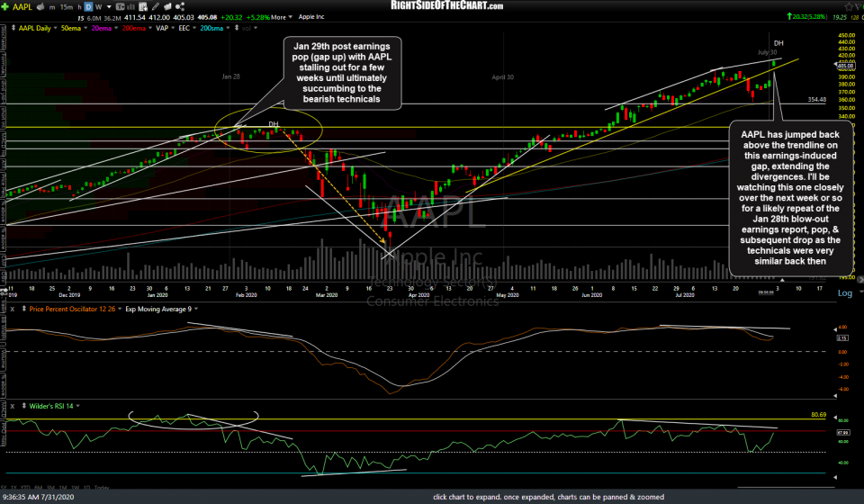Click the April 30 date marker label

[x=502, y=77]
